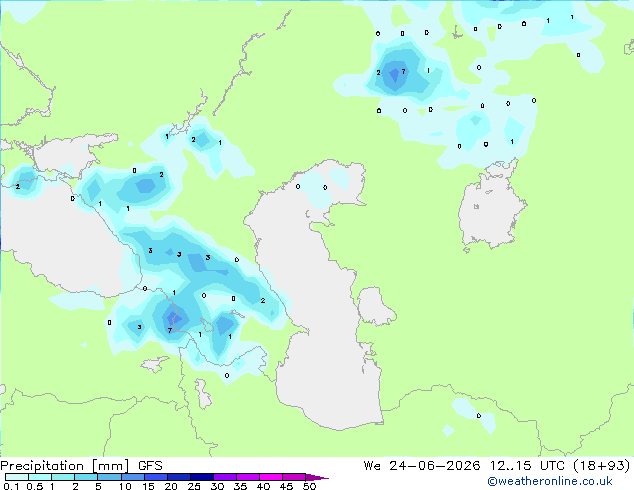This screenshot has height=490, width=634.
Task: Pick the 0.5–1 mm legend swatch
Action: point(40,477)
